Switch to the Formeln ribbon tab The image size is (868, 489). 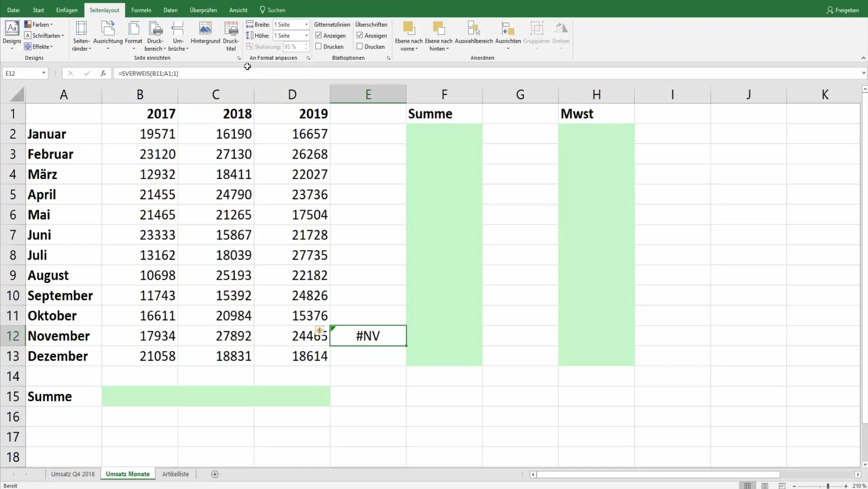click(x=141, y=10)
